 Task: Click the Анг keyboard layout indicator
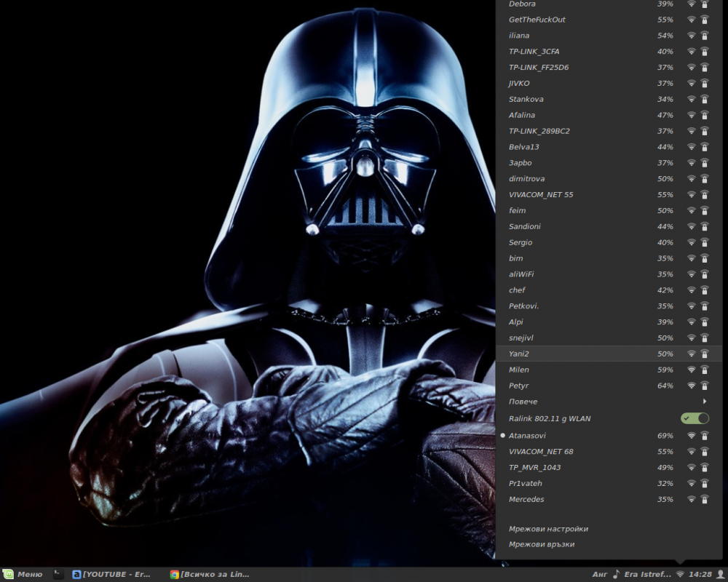click(x=599, y=574)
